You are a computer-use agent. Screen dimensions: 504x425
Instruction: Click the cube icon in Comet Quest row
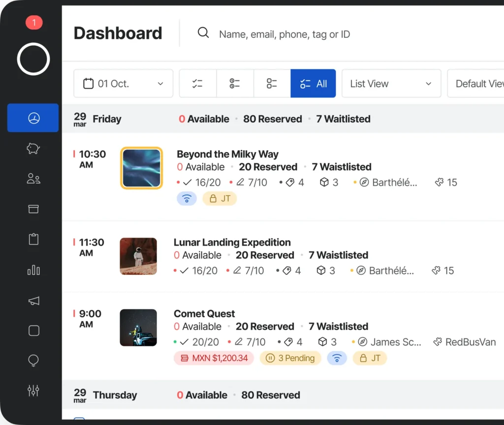pos(322,342)
